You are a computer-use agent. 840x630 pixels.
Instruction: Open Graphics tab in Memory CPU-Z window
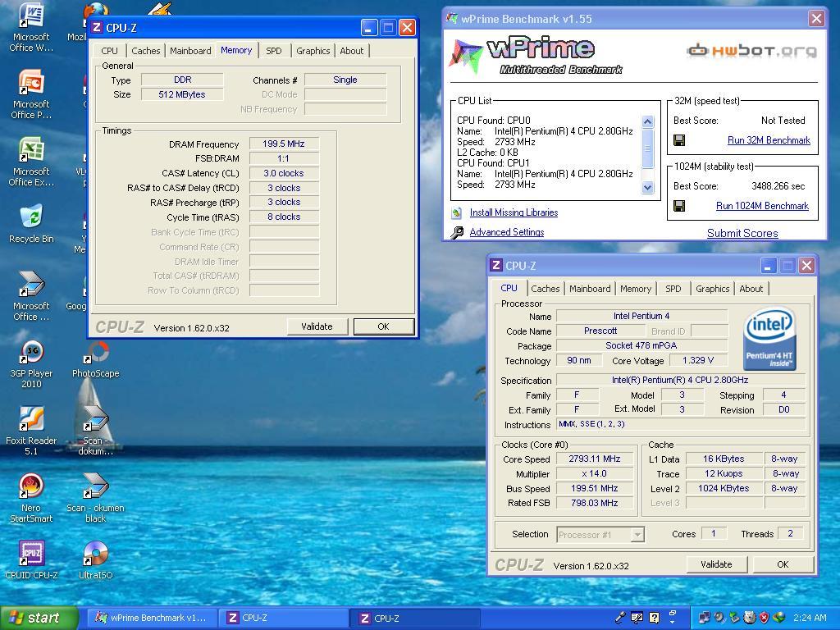(313, 51)
